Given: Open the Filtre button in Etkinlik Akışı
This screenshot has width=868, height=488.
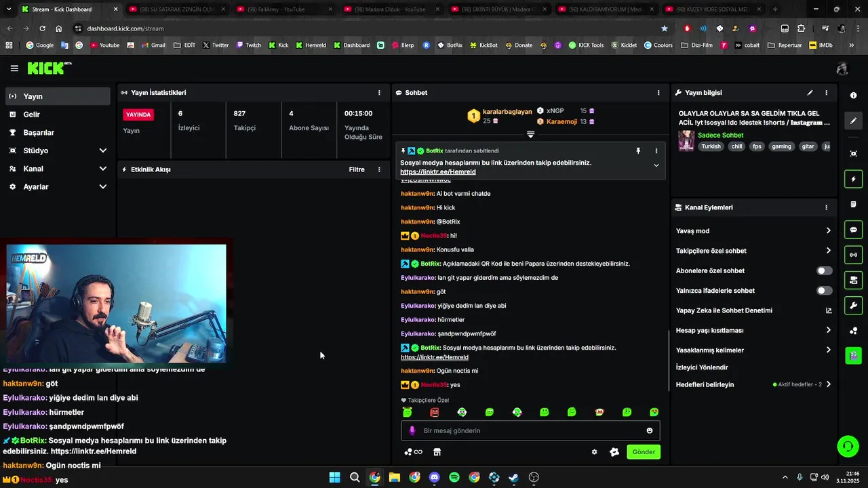Looking at the screenshot, I should 357,169.
